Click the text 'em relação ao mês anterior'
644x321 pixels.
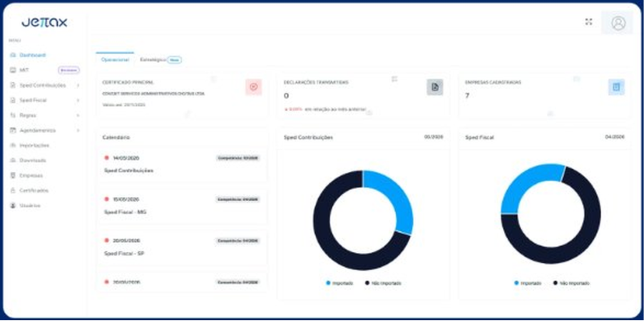coord(335,110)
